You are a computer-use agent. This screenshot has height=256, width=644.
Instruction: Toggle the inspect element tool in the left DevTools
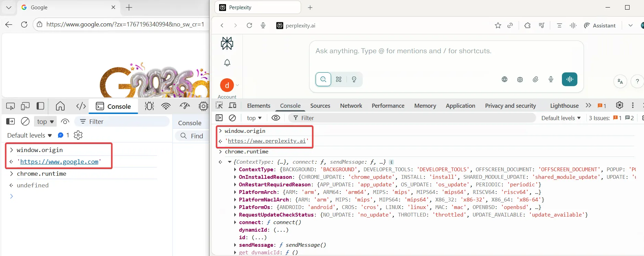coord(11,106)
